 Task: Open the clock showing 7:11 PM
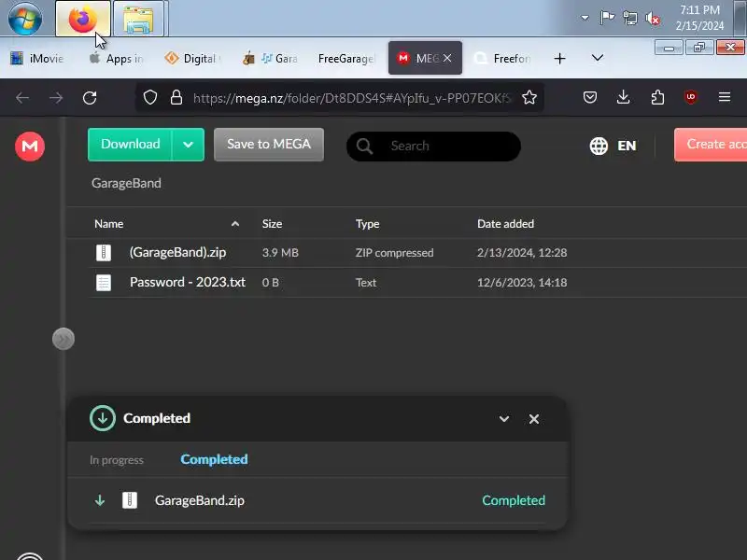699,18
